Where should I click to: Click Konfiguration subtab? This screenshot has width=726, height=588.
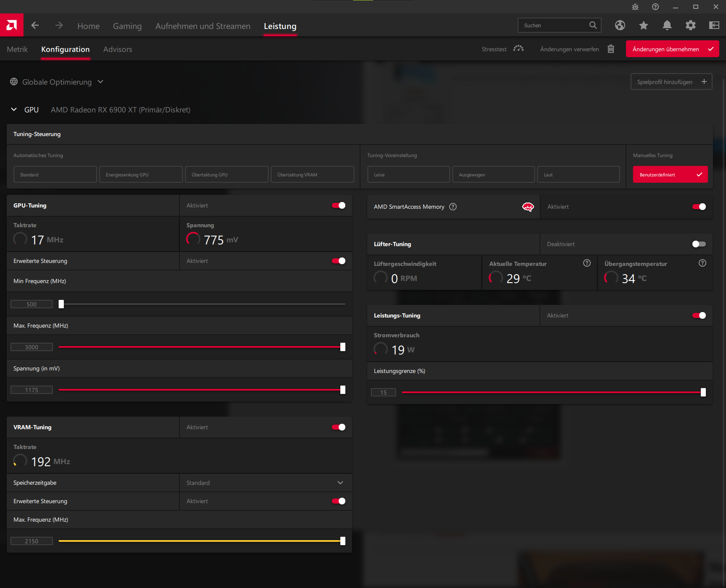[x=66, y=50]
